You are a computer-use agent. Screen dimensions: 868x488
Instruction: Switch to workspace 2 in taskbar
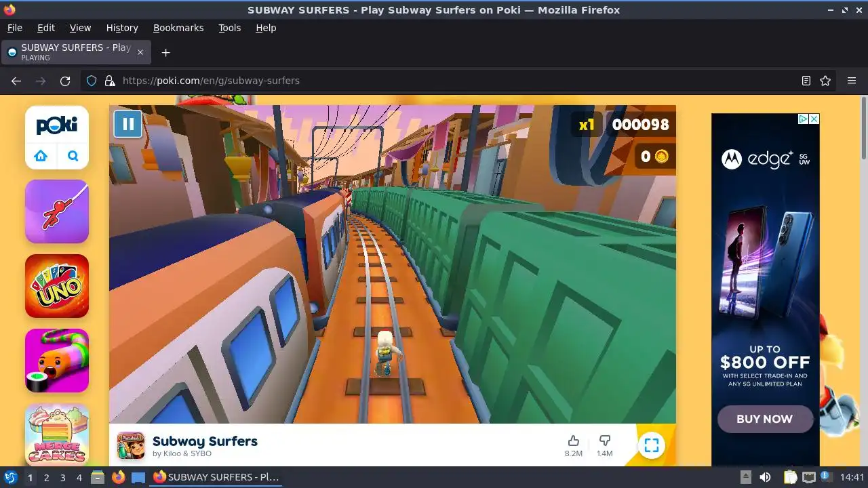(x=46, y=477)
